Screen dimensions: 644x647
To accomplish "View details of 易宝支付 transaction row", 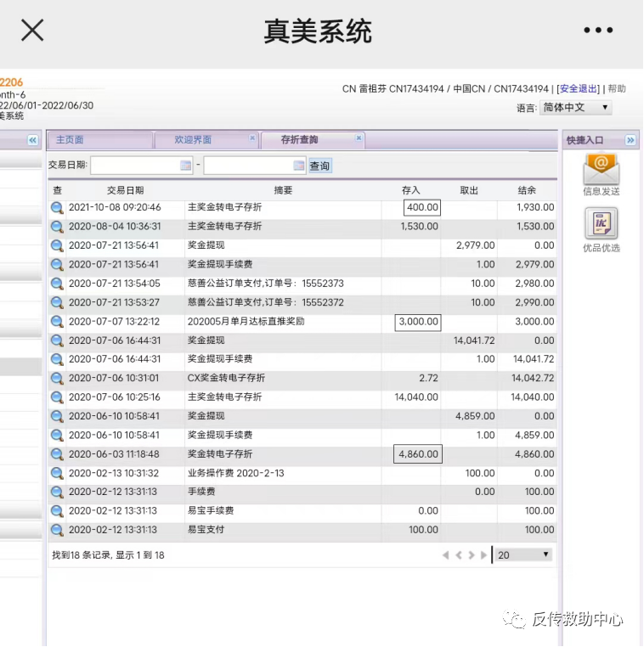I will (x=57, y=530).
